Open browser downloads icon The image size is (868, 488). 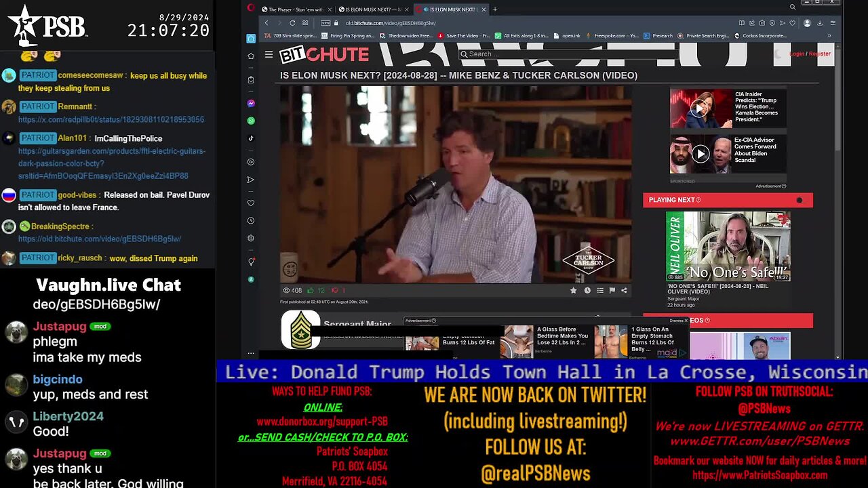820,23
